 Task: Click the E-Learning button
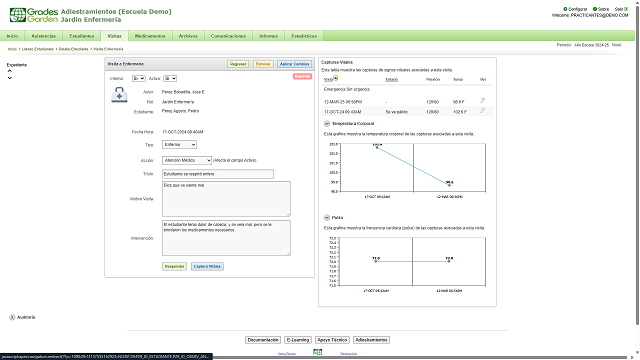(298, 340)
